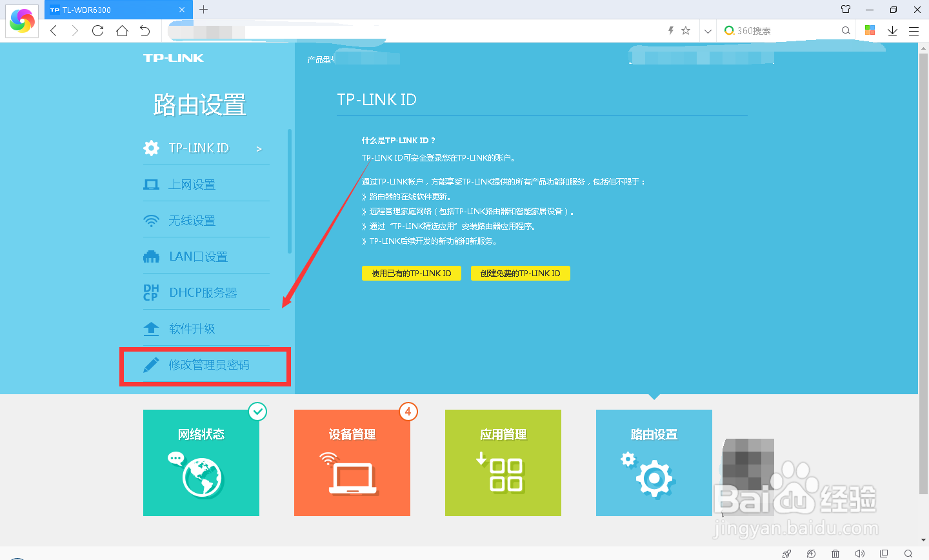This screenshot has width=929, height=560.
Task: Open a new tab with plus button
Action: click(204, 9)
